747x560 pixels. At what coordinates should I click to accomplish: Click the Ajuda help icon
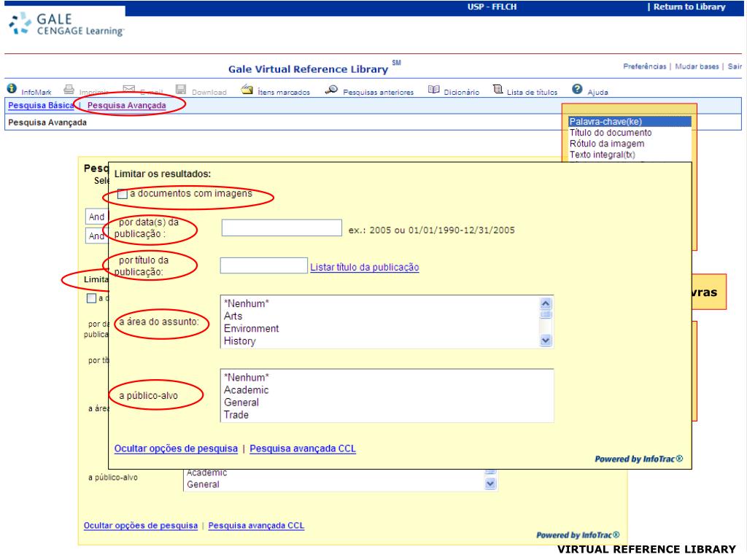pyautogui.click(x=577, y=89)
